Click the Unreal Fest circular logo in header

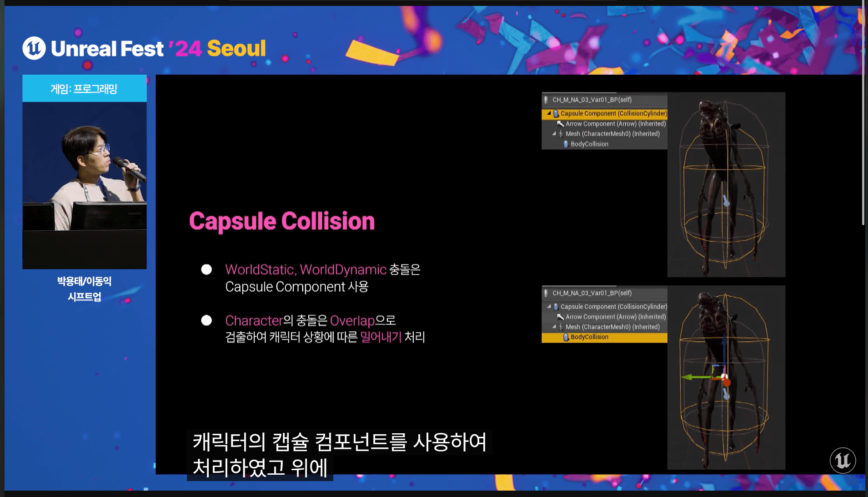tap(34, 48)
